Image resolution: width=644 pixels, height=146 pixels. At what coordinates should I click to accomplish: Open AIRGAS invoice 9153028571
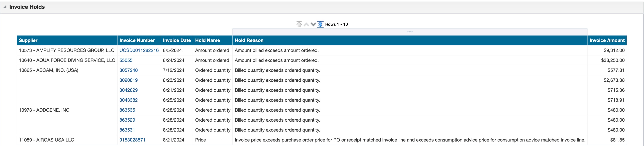[x=132, y=140]
